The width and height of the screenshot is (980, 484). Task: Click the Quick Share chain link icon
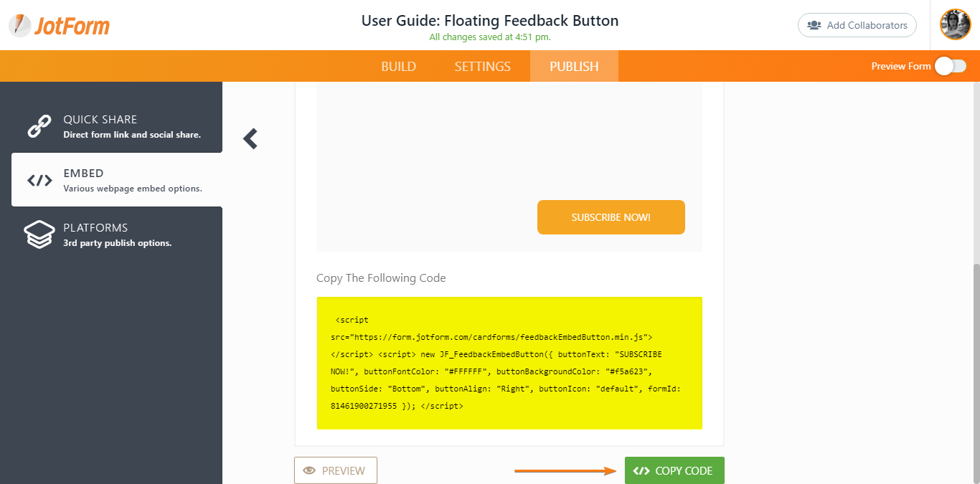point(39,126)
